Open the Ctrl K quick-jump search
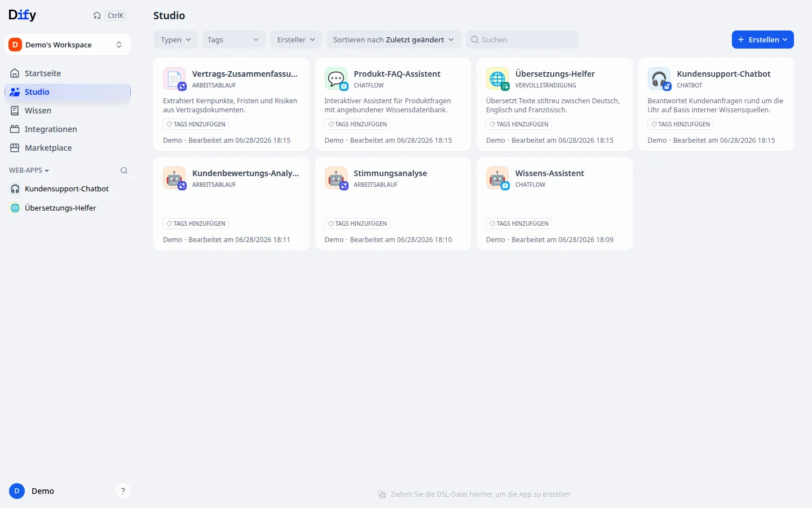The height and width of the screenshot is (508, 812). 109,16
